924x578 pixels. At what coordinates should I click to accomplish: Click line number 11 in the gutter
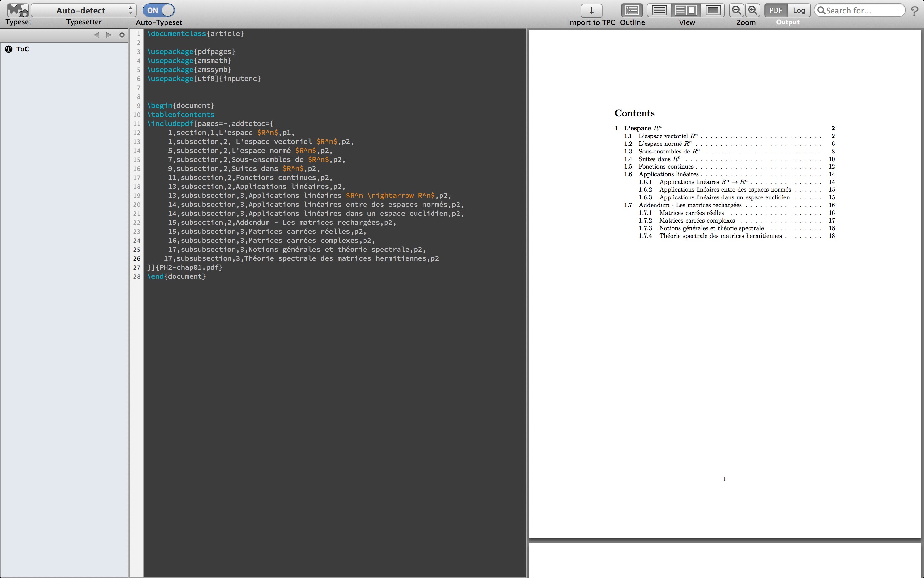point(137,124)
